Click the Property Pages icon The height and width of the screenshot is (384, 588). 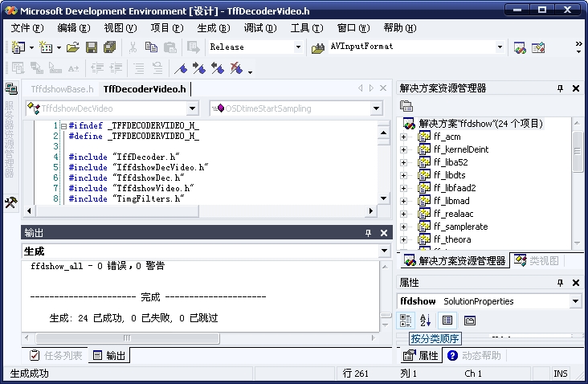click(469, 321)
